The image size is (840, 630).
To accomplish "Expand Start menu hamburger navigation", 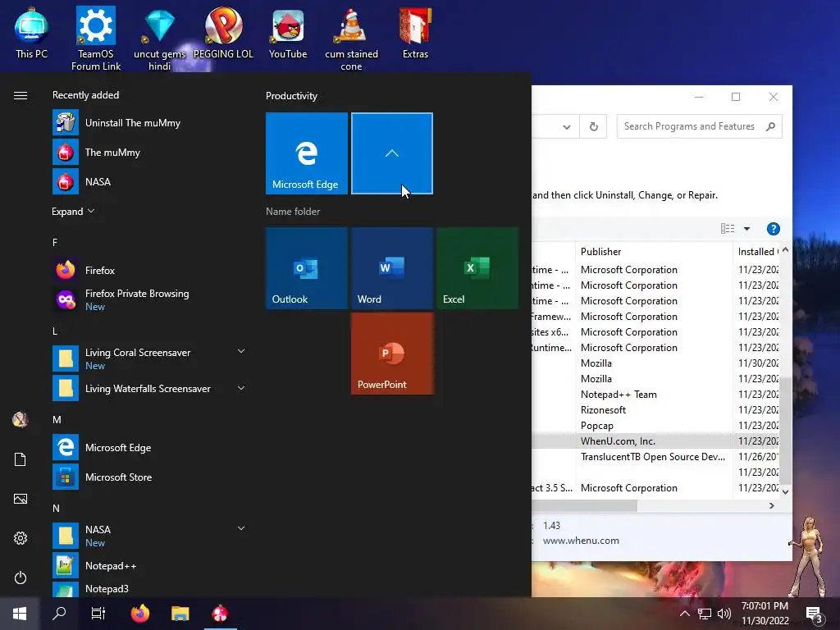I will 21,95.
